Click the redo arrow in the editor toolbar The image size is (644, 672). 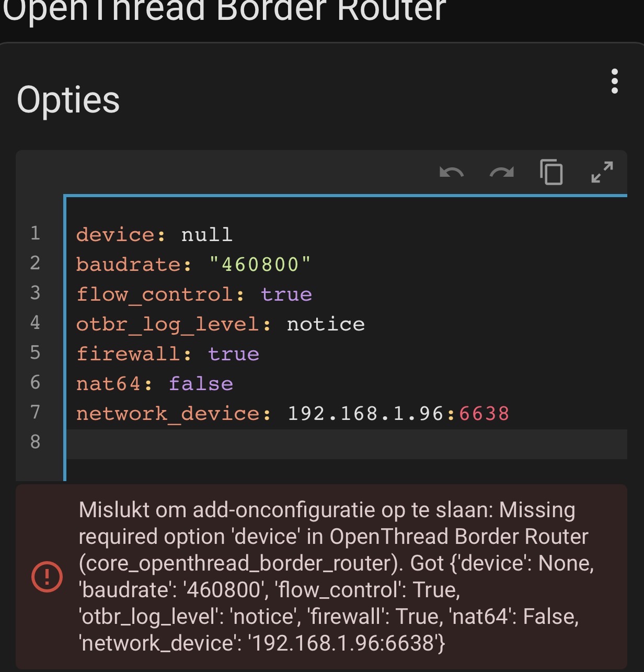point(501,172)
